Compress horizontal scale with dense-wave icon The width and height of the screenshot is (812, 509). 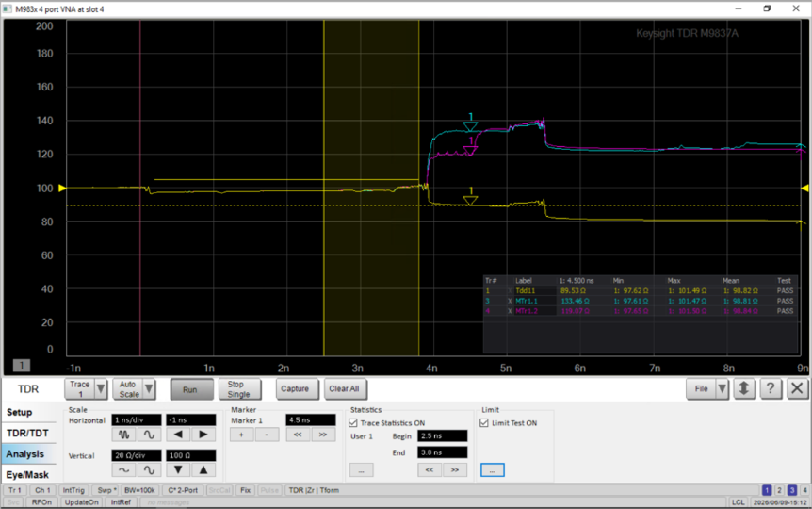click(123, 435)
